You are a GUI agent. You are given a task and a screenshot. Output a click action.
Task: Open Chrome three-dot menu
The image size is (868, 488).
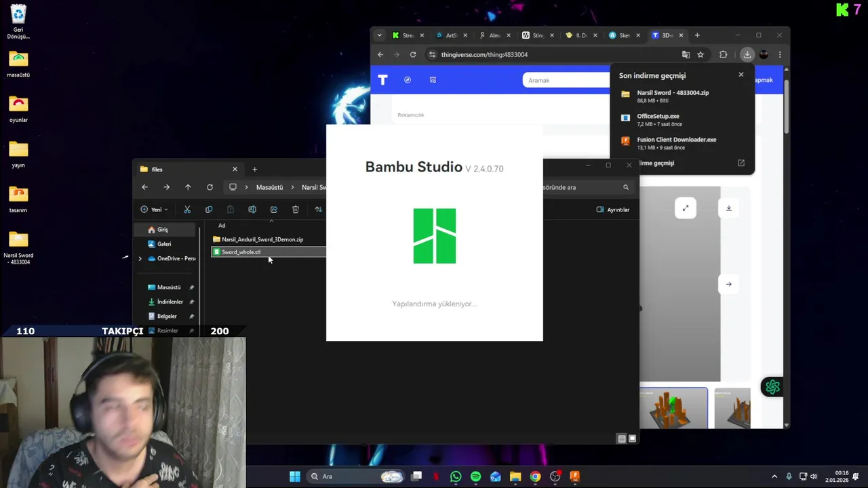coord(780,54)
